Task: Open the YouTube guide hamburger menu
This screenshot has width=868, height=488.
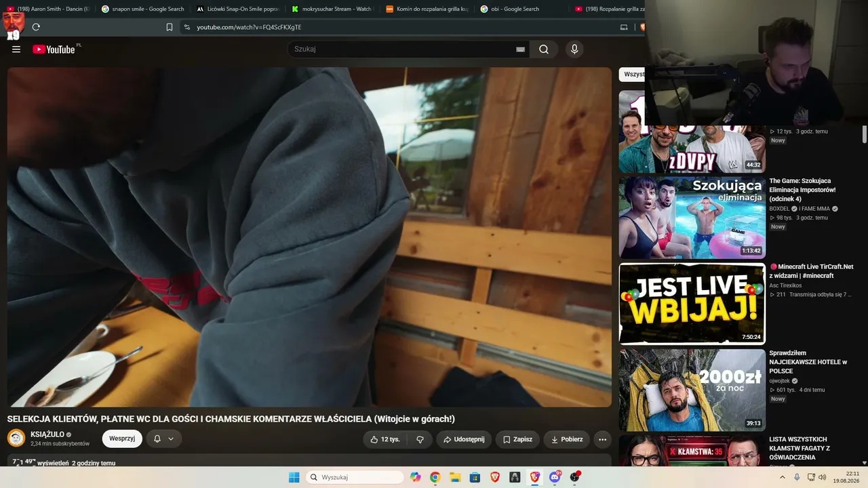Action: coord(16,49)
